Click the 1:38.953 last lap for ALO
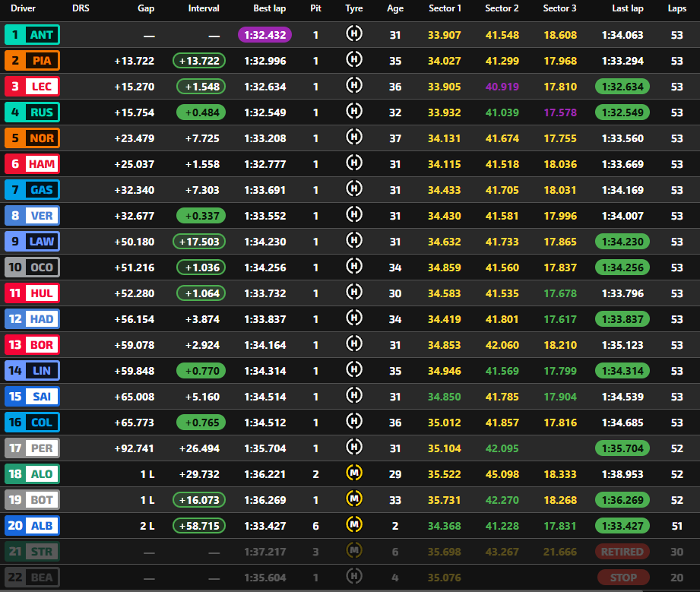Image resolution: width=700 pixels, height=592 pixels. click(622, 474)
